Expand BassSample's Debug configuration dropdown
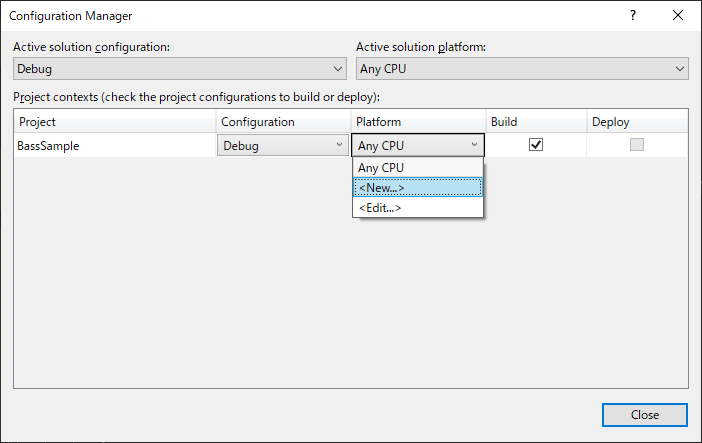The height and width of the screenshot is (443, 702). click(x=282, y=145)
